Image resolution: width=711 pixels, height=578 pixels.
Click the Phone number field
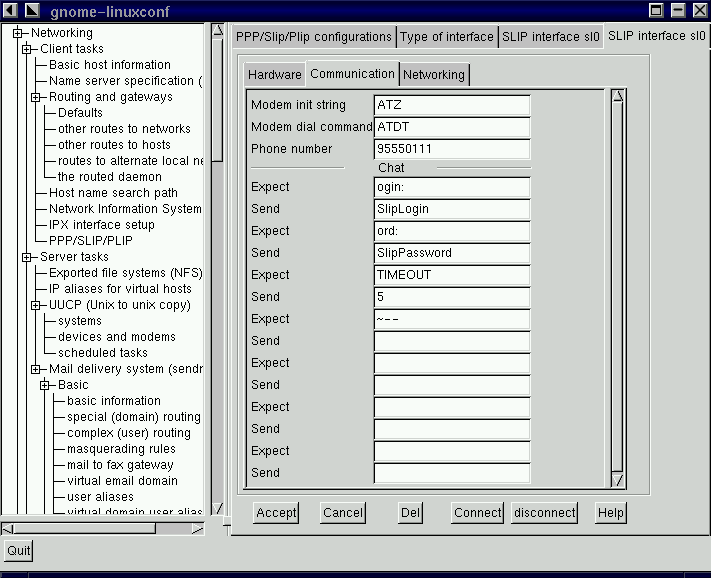tap(451, 149)
